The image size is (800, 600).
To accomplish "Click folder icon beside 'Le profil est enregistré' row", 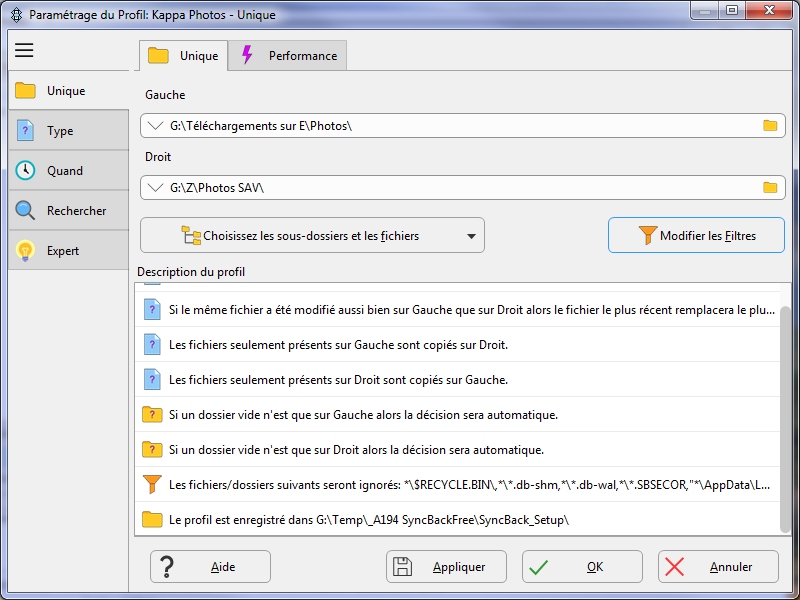I will (152, 519).
